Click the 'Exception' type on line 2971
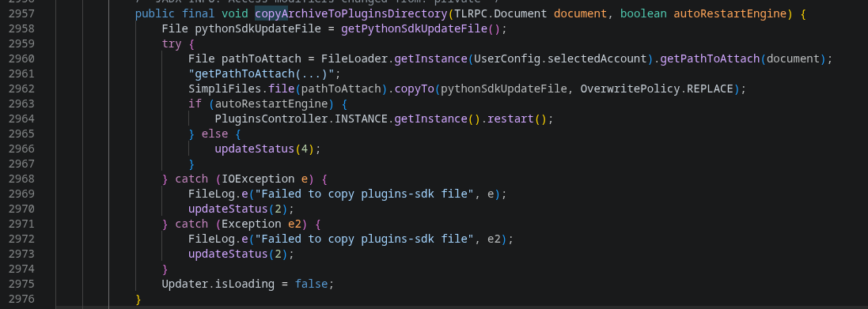 pos(252,224)
